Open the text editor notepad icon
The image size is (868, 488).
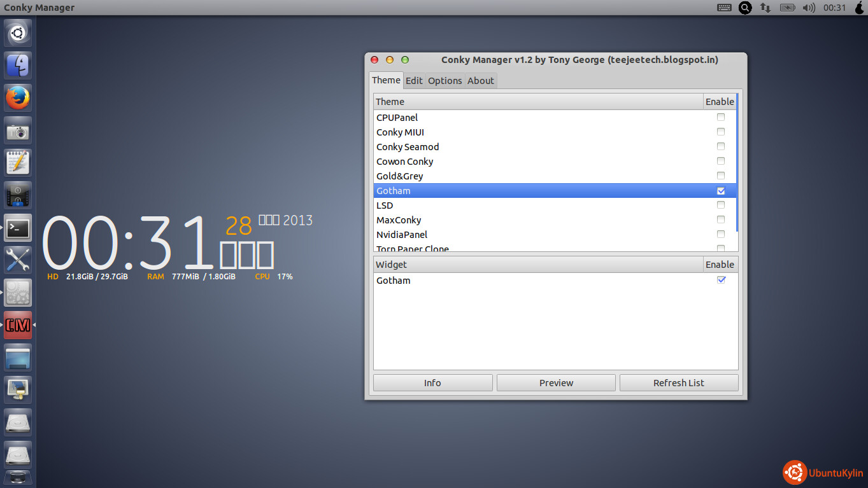[18, 163]
